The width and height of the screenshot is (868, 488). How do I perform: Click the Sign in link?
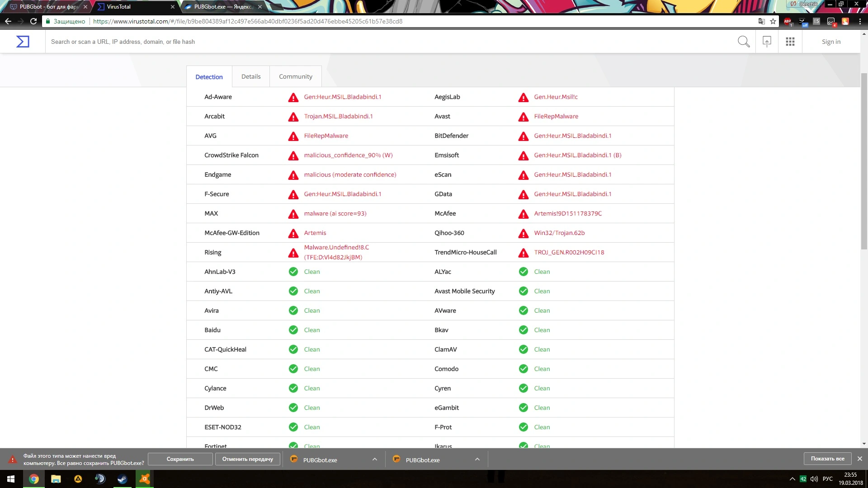click(x=831, y=42)
